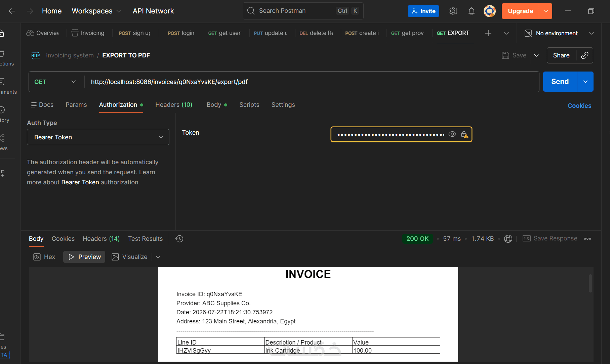Open response more-options ellipsis
Image resolution: width=610 pixels, height=364 pixels.
point(587,239)
